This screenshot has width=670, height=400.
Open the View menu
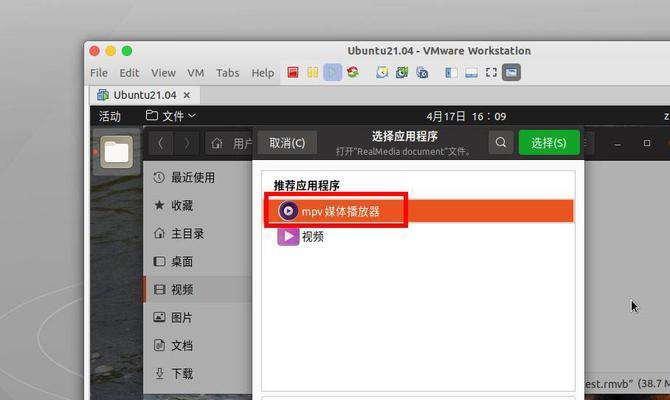pos(163,73)
